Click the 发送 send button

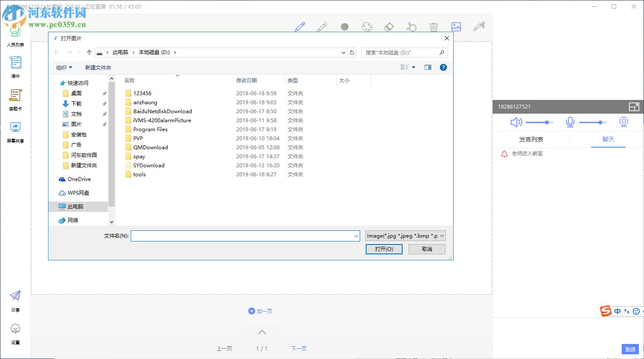pos(630,349)
